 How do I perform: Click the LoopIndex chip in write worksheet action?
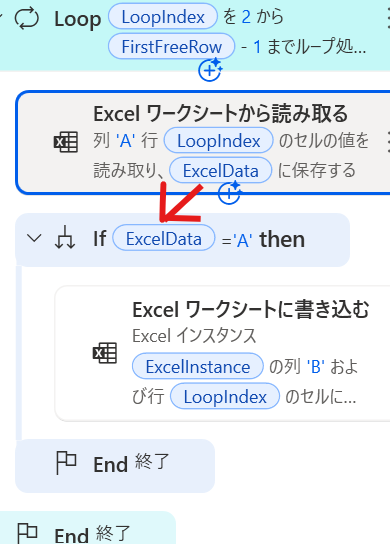[x=225, y=396]
